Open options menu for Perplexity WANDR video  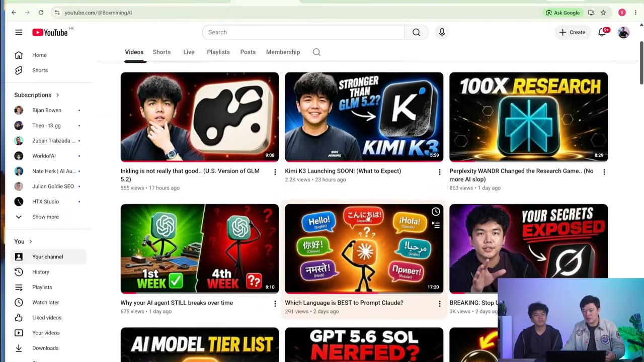click(x=604, y=172)
